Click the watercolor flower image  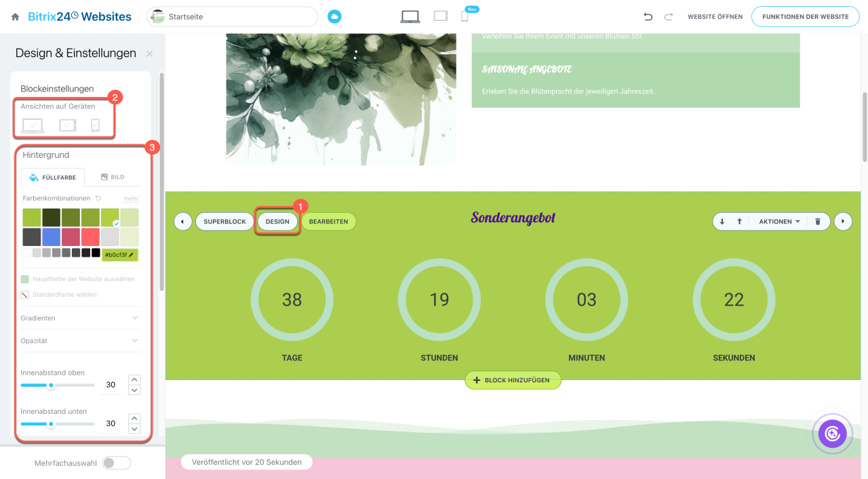tap(341, 99)
